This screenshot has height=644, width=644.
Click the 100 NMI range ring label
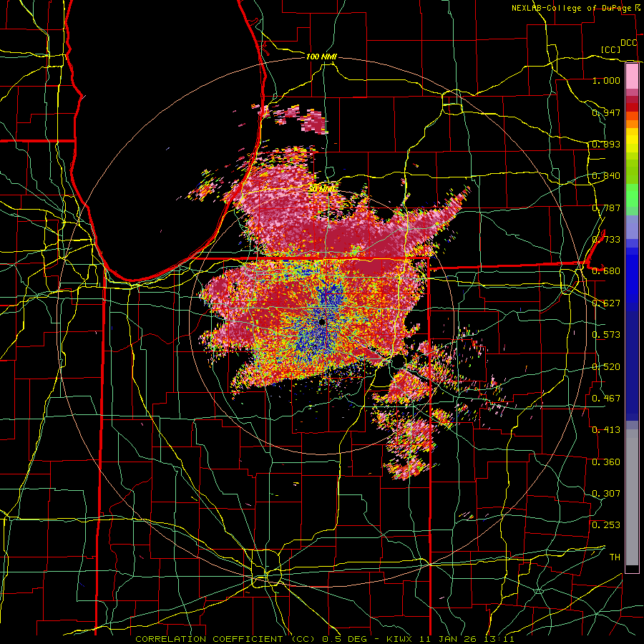pos(321,57)
